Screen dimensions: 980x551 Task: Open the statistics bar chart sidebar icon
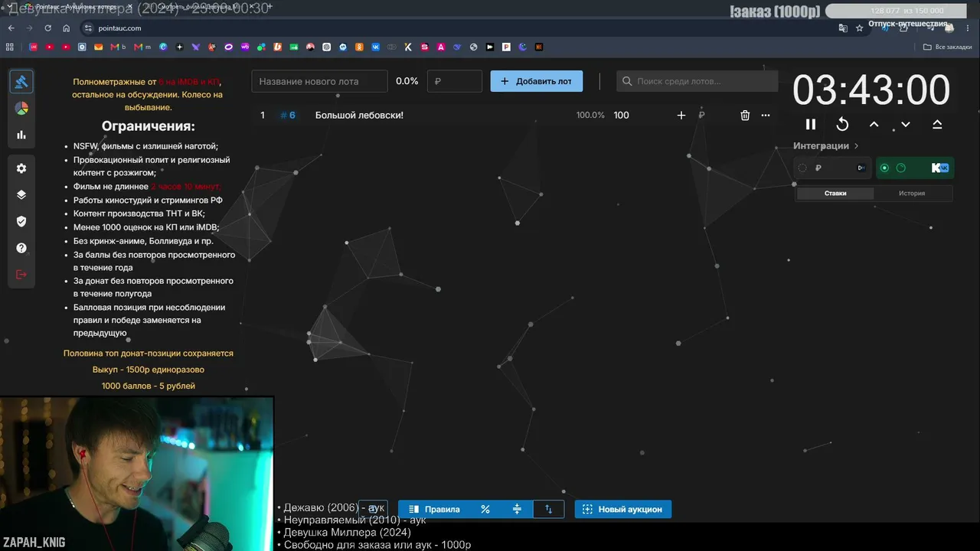[x=21, y=135]
